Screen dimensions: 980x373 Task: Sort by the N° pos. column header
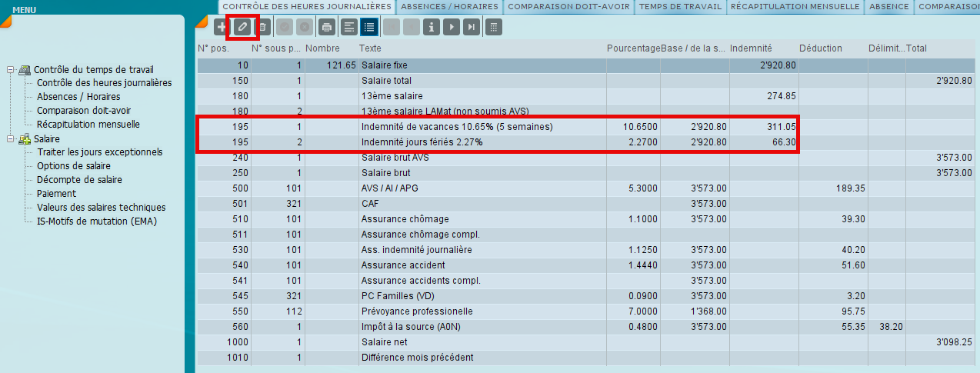pos(223,48)
